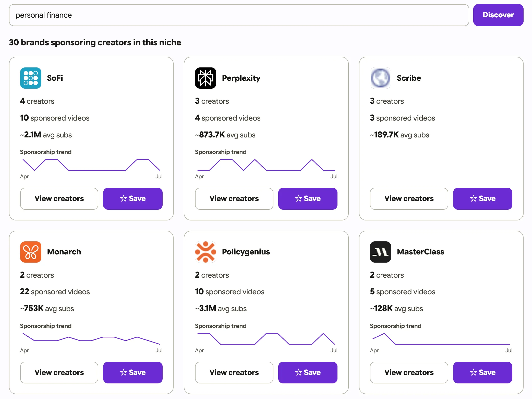
Task: Click '~189.7K avg subs' on Scribe card
Action: [x=400, y=135]
